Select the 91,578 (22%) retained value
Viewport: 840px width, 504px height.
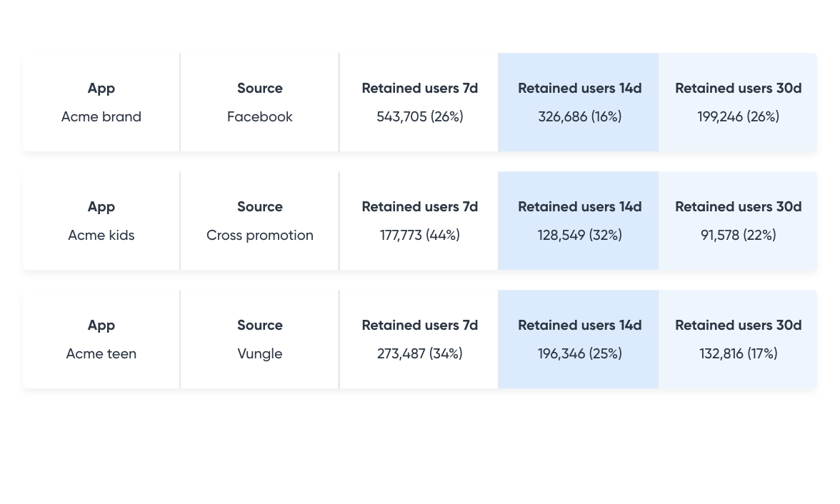coord(739,235)
